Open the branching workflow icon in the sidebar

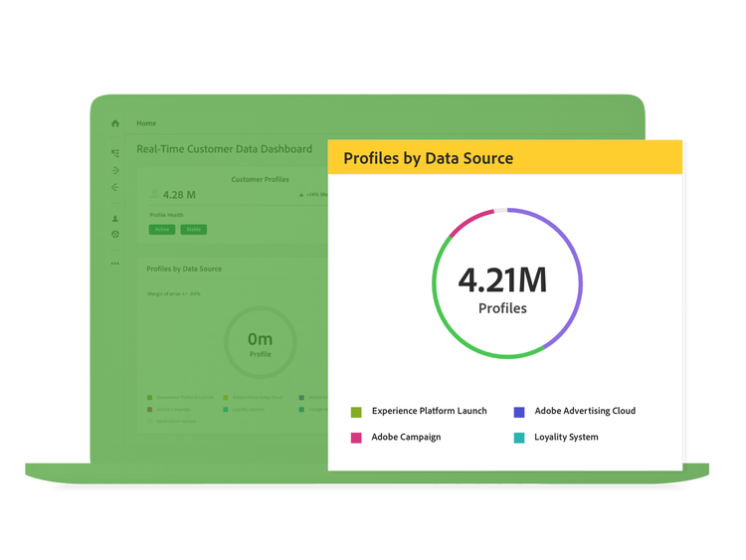click(115, 153)
